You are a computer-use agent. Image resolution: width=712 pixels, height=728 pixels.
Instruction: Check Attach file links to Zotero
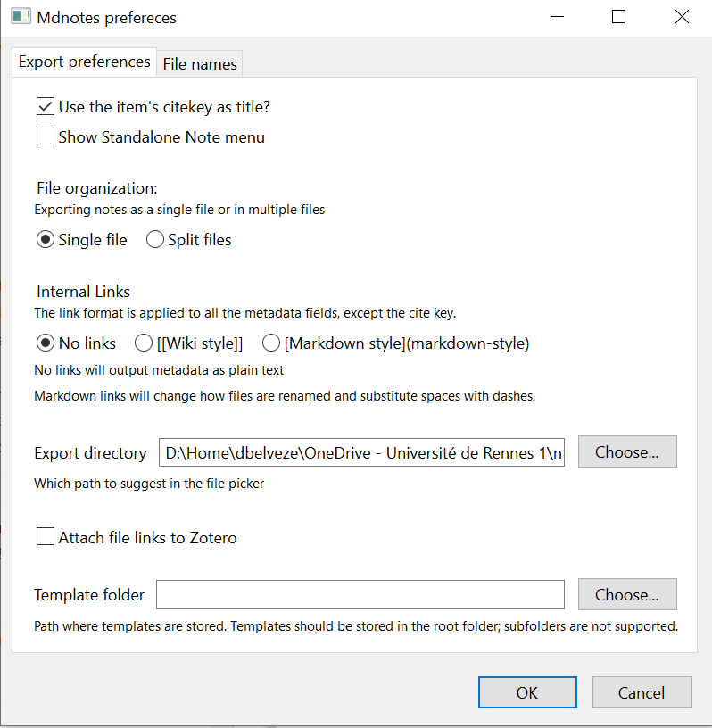coord(46,537)
